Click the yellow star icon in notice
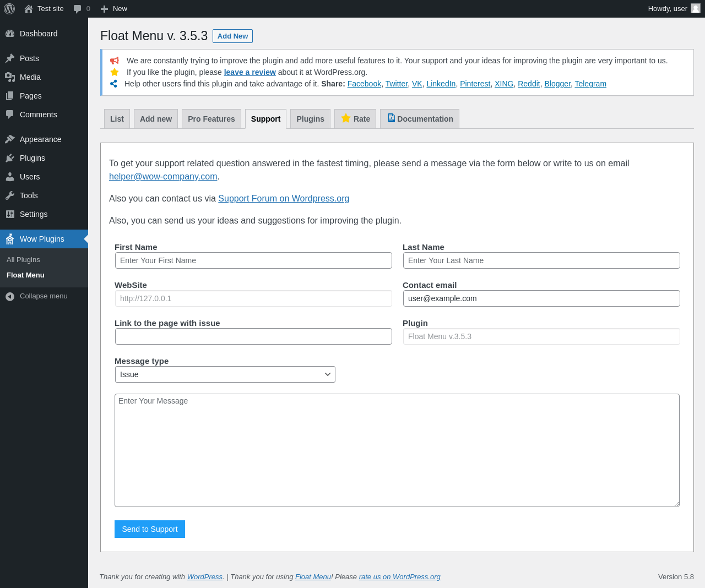 115,72
